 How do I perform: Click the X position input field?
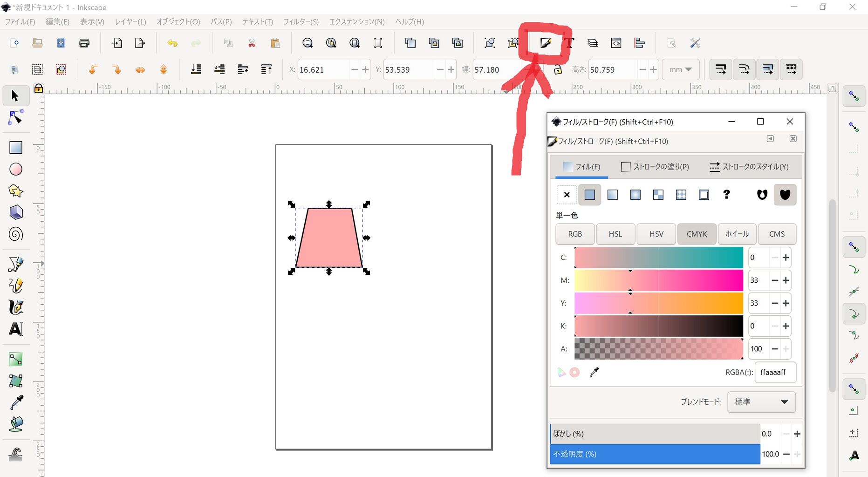pyautogui.click(x=323, y=70)
